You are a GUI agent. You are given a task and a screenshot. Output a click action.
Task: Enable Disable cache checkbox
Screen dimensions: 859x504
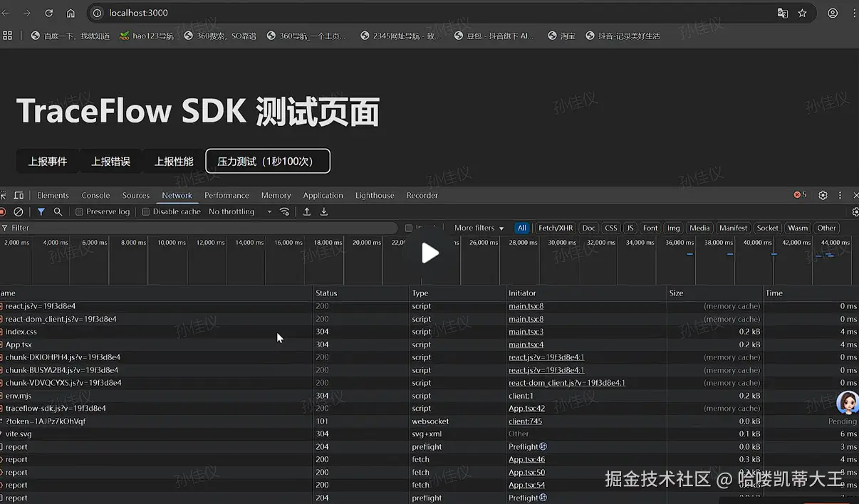click(146, 212)
